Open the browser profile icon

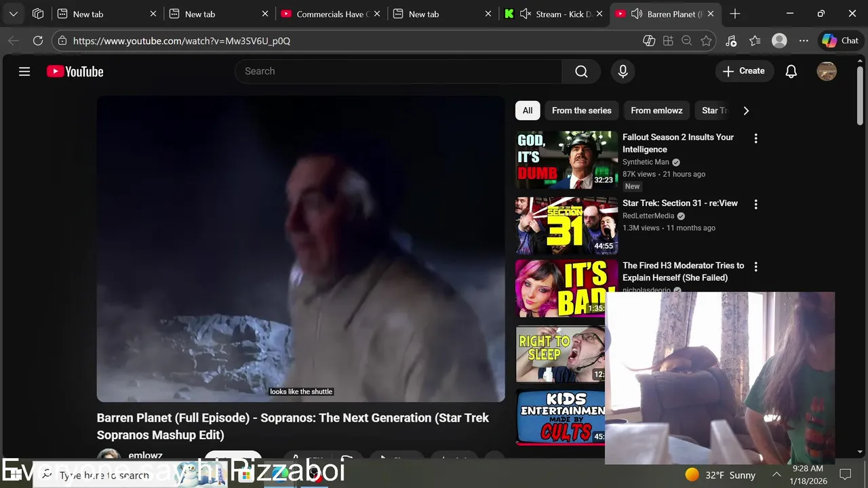coord(780,41)
